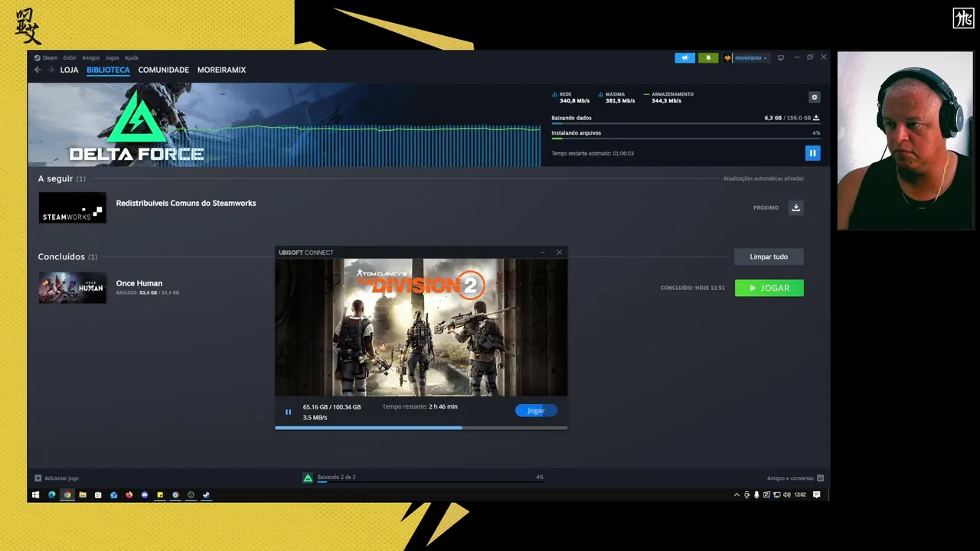This screenshot has width=980, height=551.
Task: Show hidden system tray icons
Action: (x=737, y=495)
